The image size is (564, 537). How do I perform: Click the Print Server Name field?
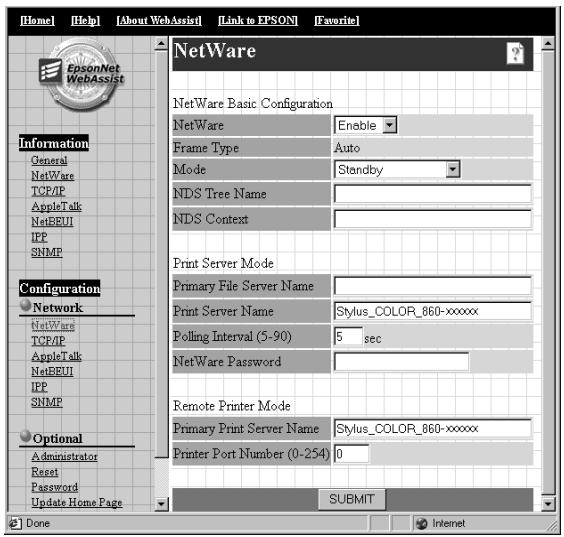point(433,311)
